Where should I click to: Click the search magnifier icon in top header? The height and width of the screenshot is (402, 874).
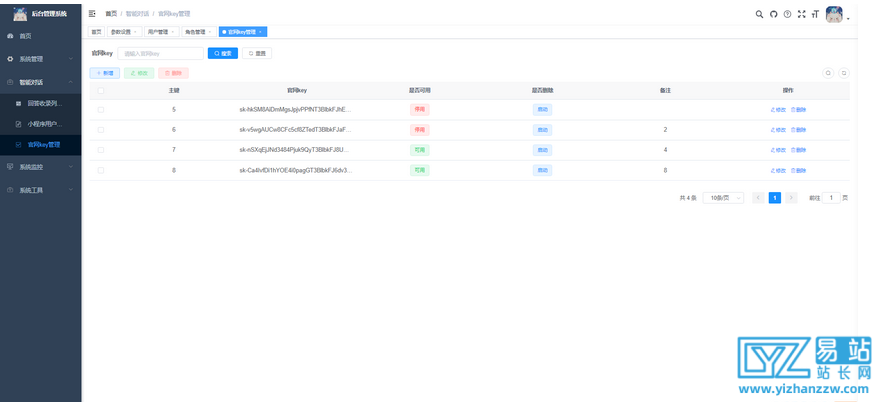click(759, 14)
